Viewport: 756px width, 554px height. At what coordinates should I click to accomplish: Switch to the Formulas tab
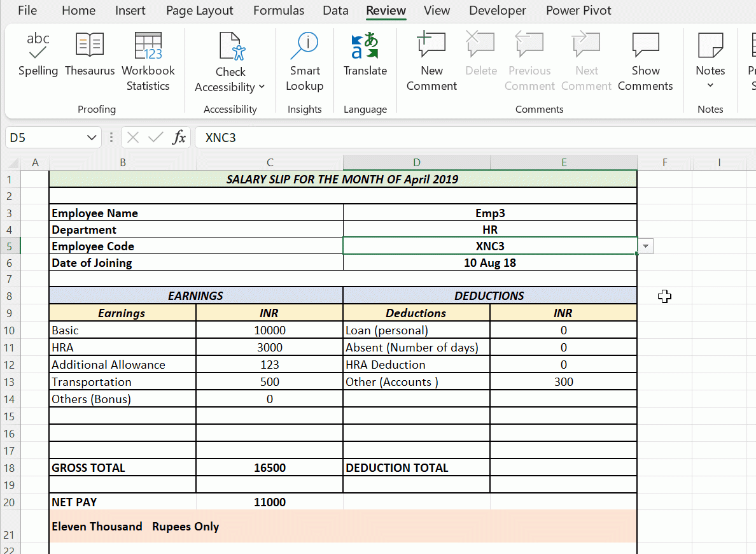pyautogui.click(x=279, y=11)
